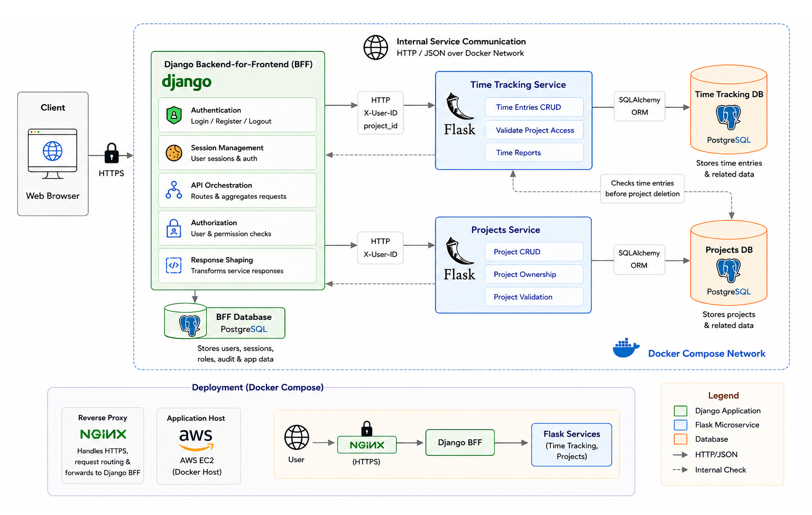This screenshot has height=515, width=812.
Task: Click the NGINX logo under Reverse Proxy
Action: point(103,434)
